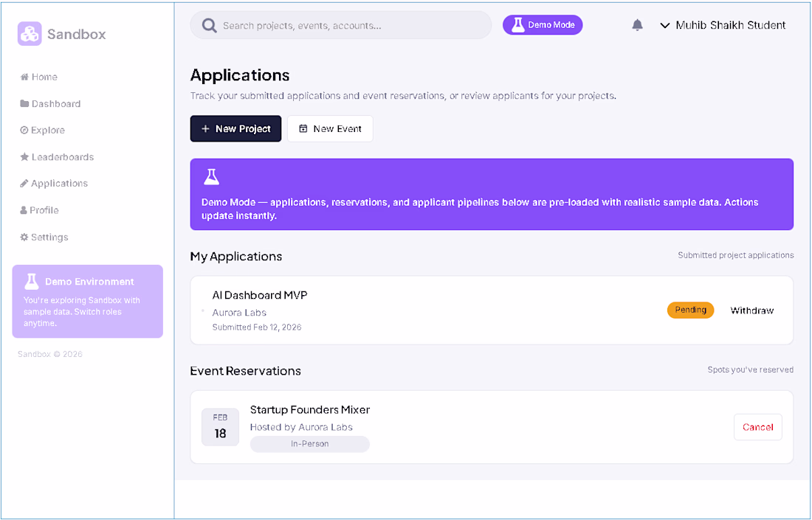Click the Hosted by Aurora Labs text

(301, 427)
